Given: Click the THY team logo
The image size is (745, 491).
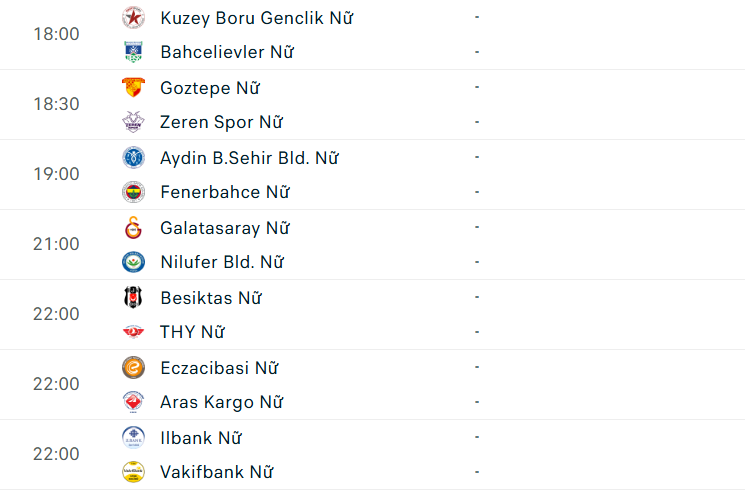Looking at the screenshot, I should [133, 332].
